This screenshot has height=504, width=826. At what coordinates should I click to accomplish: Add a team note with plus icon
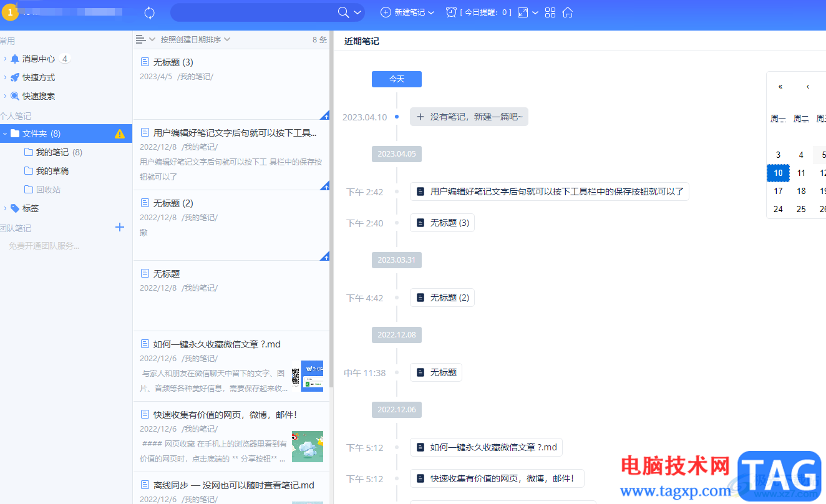(x=120, y=228)
